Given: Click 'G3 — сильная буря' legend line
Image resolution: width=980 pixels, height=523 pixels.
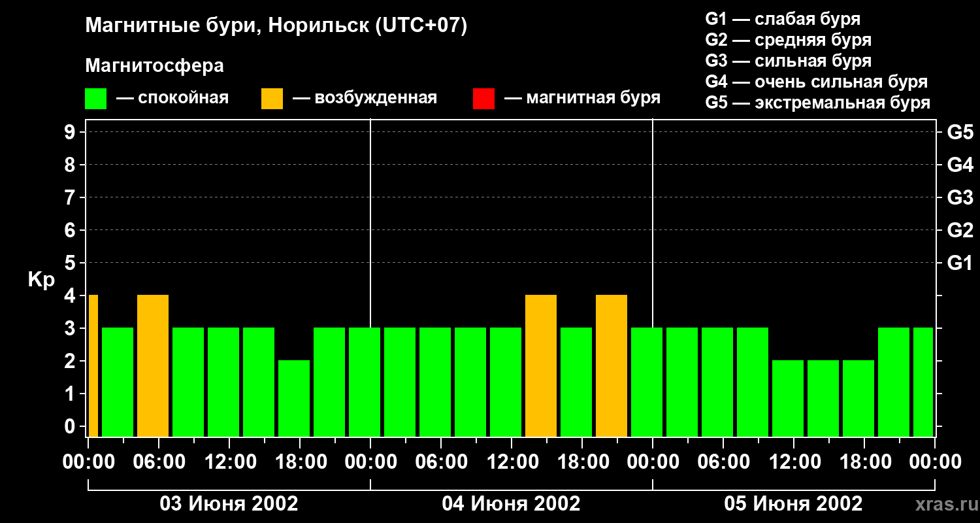Looking at the screenshot, I should point(789,61).
